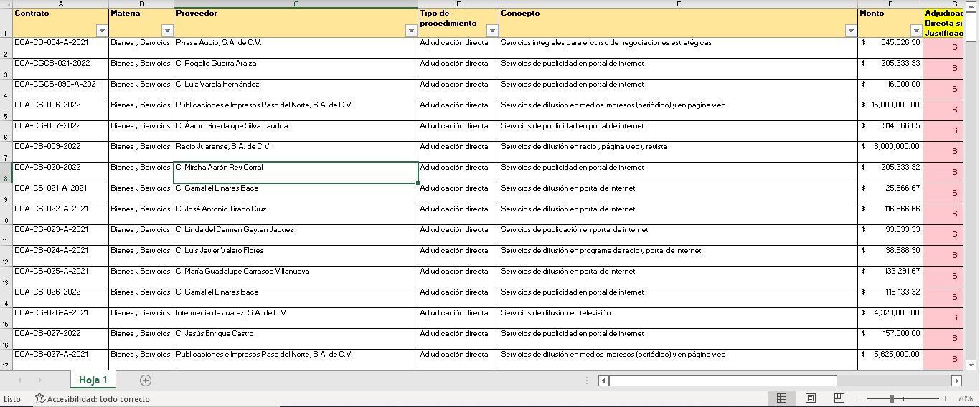This screenshot has height=407, width=980.
Task: Click horizontal scrollbar left arrow
Action: (603, 380)
